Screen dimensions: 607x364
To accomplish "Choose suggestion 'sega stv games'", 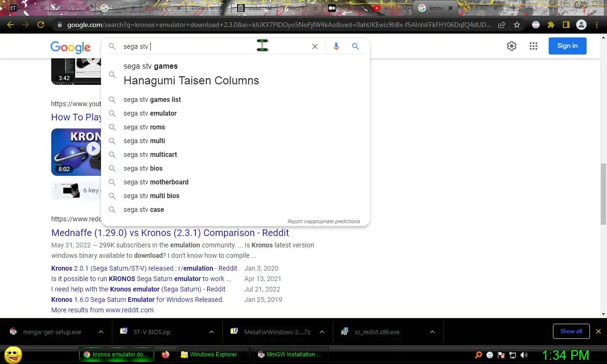I will click(235, 74).
